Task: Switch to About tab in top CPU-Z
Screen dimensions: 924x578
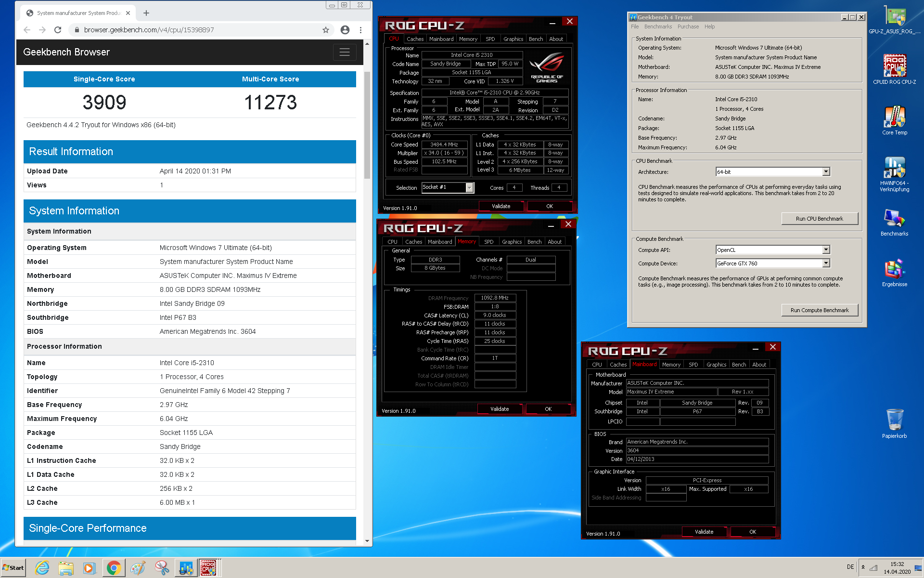Action: click(556, 39)
